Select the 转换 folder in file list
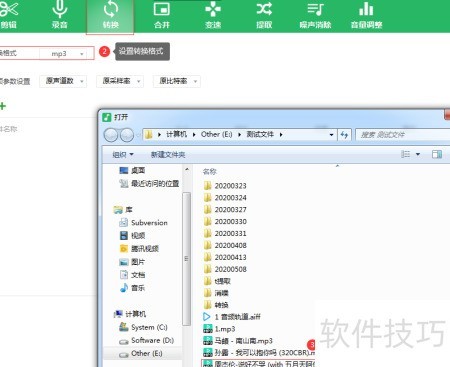Image resolution: width=450 pixels, height=367 pixels. click(x=216, y=305)
